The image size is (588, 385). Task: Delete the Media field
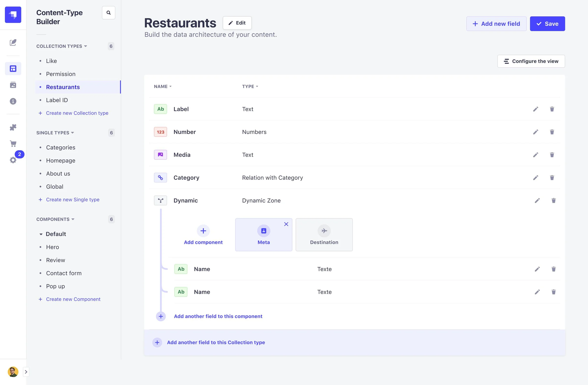click(x=552, y=155)
